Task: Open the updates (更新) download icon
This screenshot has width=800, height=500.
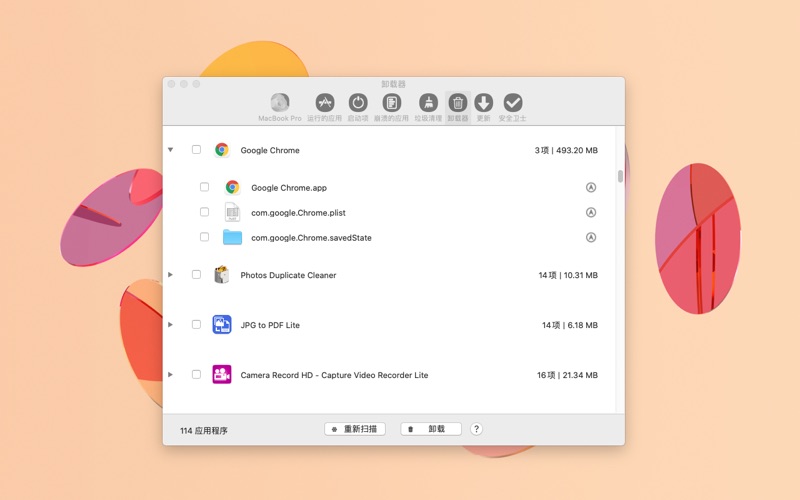Action: pos(483,103)
